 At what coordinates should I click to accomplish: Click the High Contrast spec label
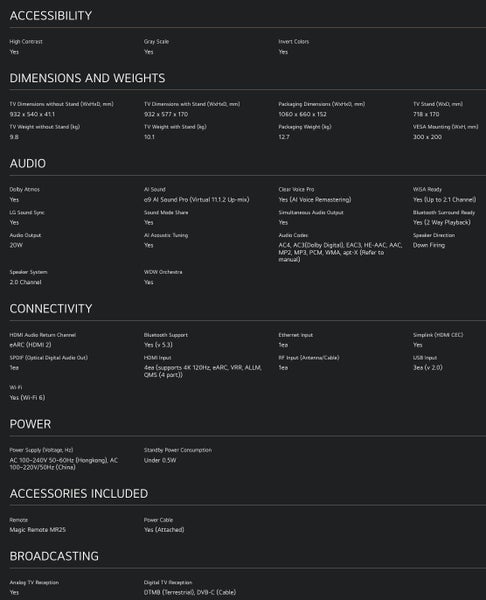pyautogui.click(x=26, y=41)
